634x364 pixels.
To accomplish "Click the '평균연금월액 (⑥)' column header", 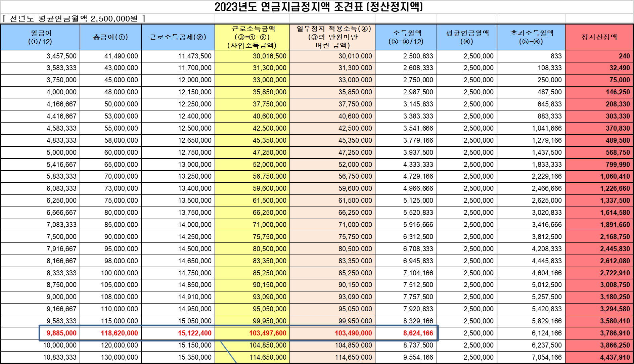I will click(x=467, y=37).
